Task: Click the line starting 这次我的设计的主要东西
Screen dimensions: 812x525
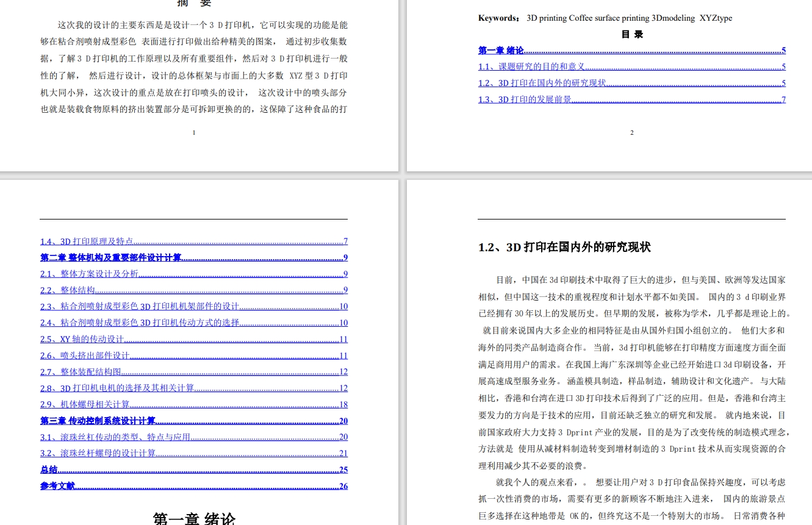Action: [x=203, y=26]
